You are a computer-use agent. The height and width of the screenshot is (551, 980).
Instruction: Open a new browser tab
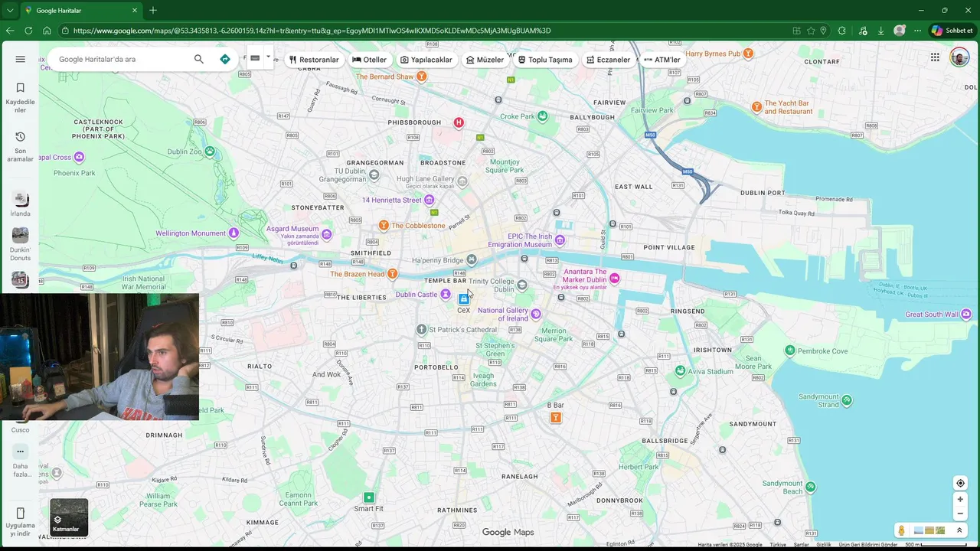[153, 10]
